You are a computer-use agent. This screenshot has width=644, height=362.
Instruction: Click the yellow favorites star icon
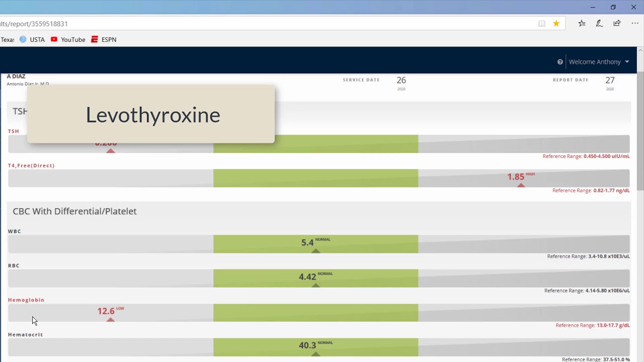556,24
